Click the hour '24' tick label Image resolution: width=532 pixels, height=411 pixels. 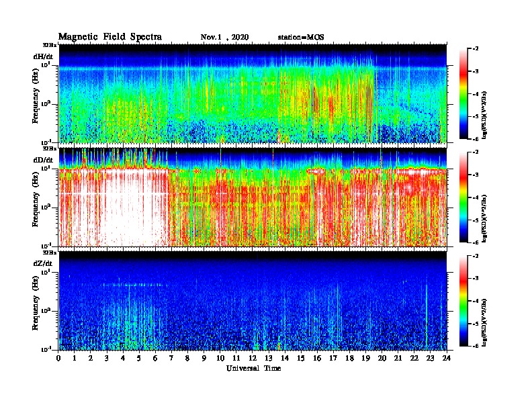pyautogui.click(x=447, y=358)
